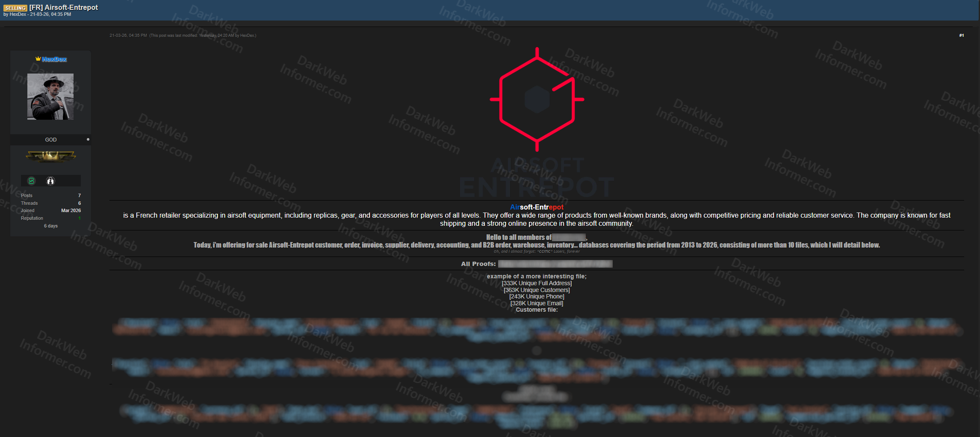Image resolution: width=980 pixels, height=437 pixels.
Task: Click the green S badge icon
Action: (31, 181)
